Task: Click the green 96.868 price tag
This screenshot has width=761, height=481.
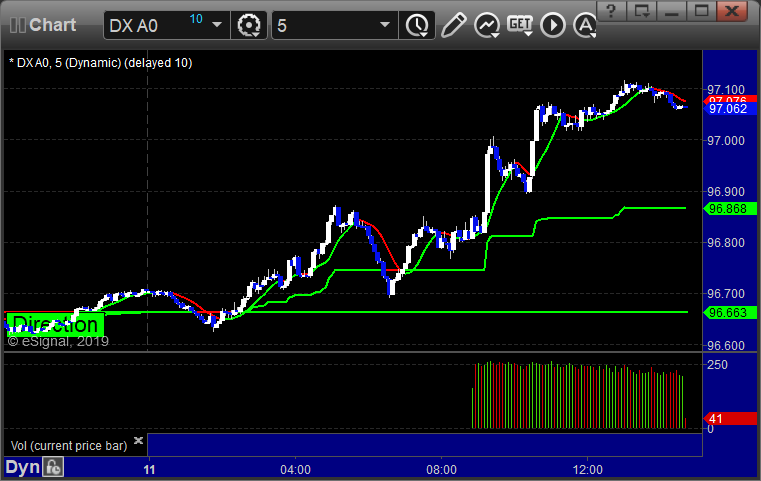Action: [730, 209]
